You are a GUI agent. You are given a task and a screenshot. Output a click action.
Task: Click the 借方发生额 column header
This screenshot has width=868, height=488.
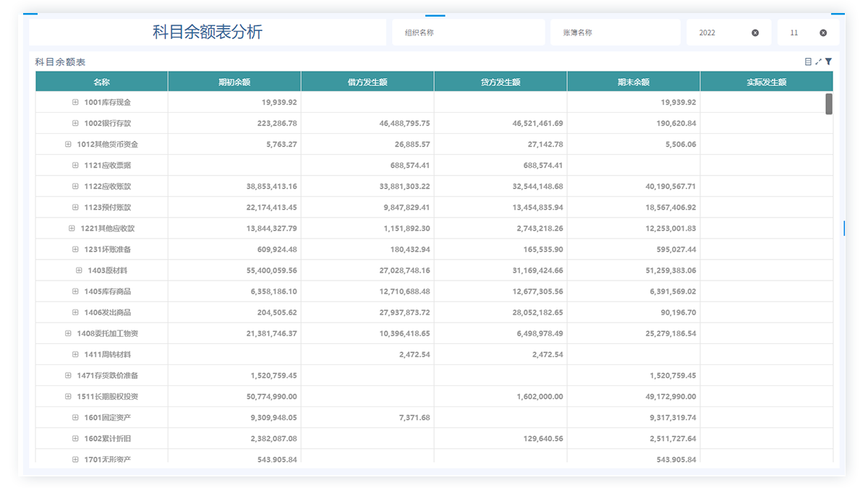[367, 82]
